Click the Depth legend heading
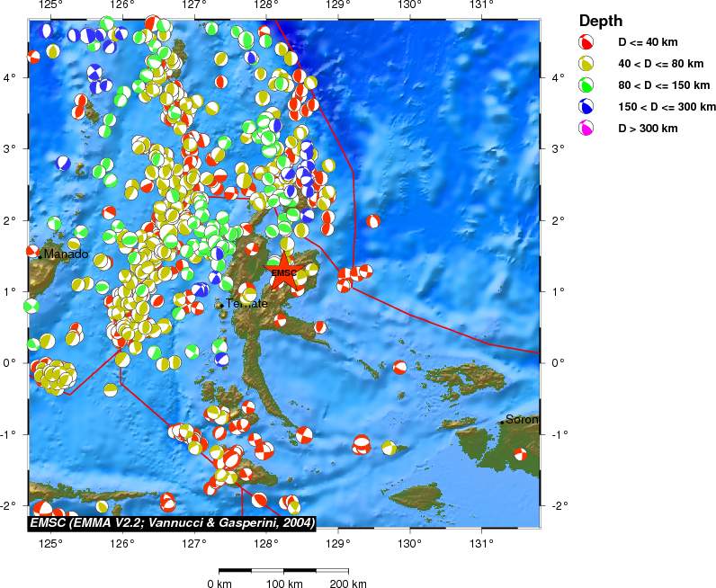 pos(599,21)
